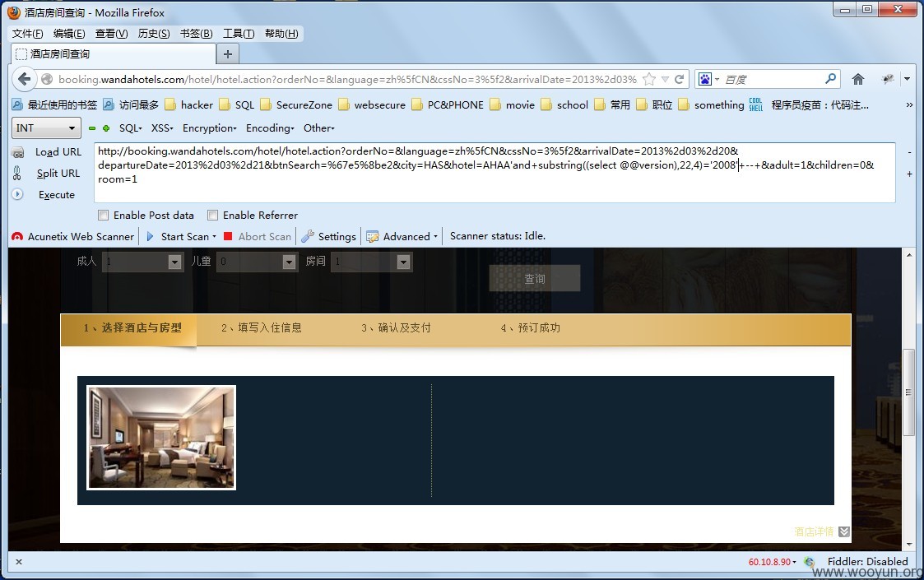The width and height of the screenshot is (924, 580).
Task: Open the 书签(B) menu
Action: 196,34
